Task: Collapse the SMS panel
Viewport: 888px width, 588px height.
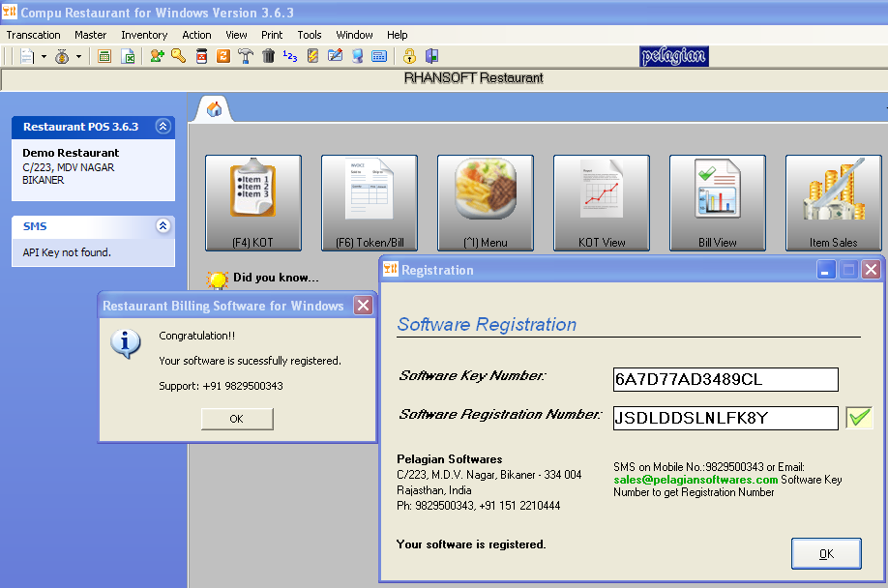Action: (x=163, y=225)
